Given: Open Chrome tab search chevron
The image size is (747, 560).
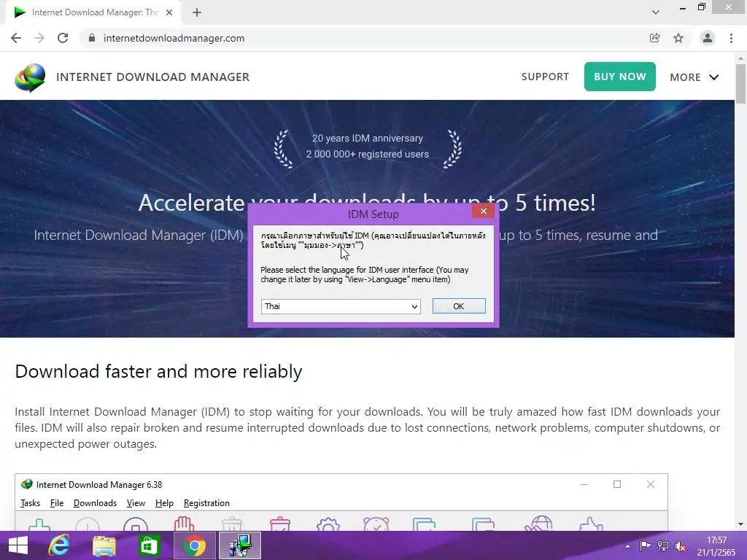Looking at the screenshot, I should (x=656, y=12).
